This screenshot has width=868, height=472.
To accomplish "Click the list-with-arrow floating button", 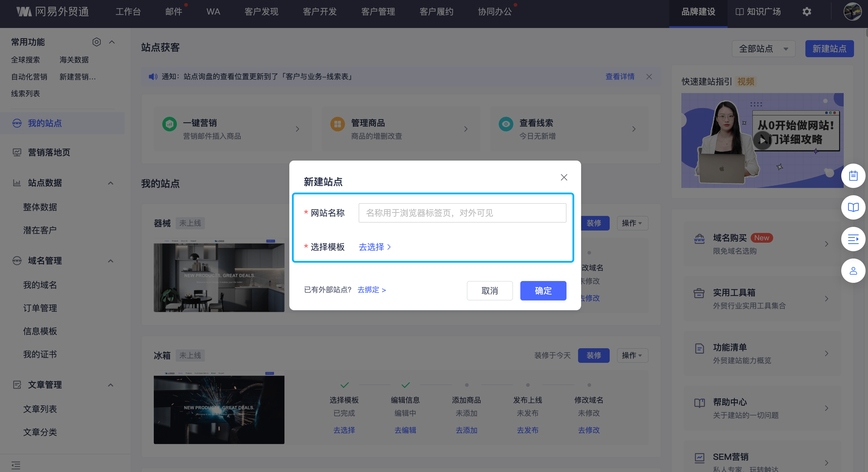I will coord(853,239).
